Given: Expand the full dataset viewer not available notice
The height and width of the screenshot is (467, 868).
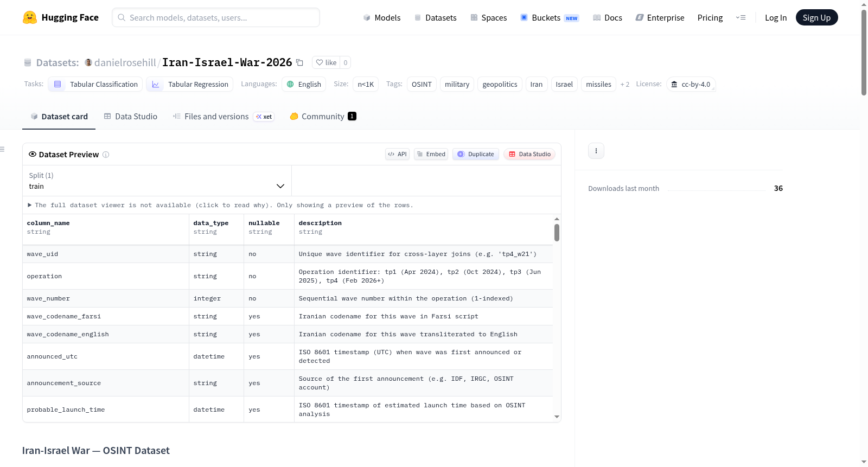Looking at the screenshot, I should 220,205.
